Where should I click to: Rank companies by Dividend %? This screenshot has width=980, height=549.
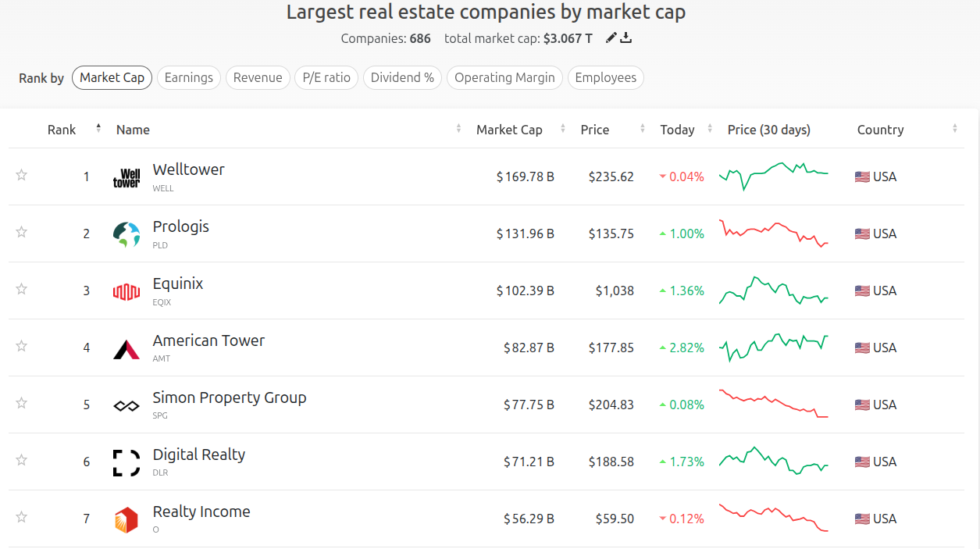click(402, 77)
